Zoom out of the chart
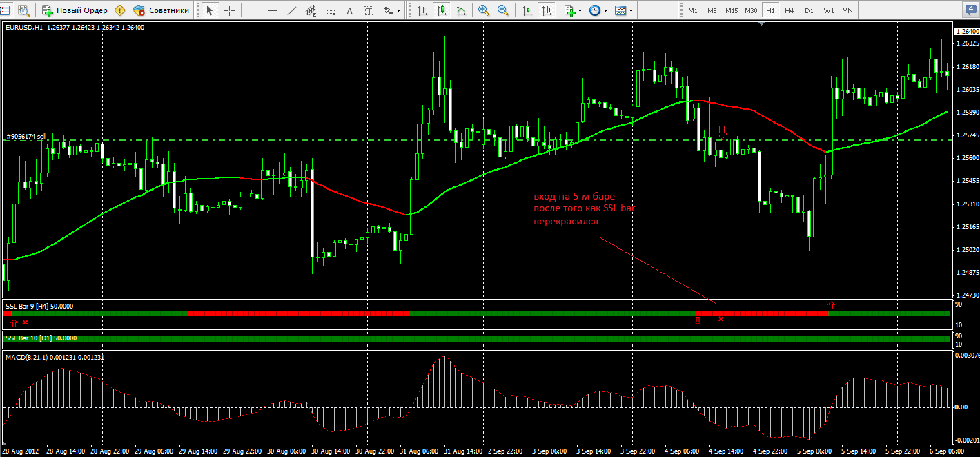The width and height of the screenshot is (980, 457). (x=503, y=10)
